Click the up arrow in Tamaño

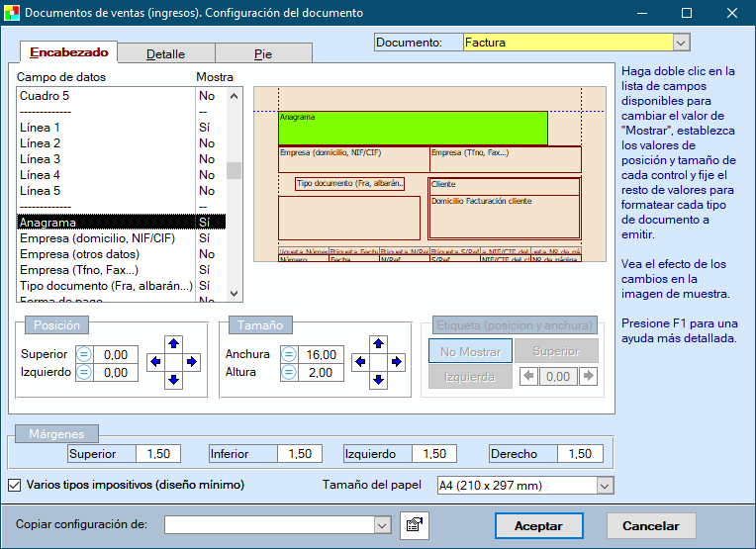[x=378, y=344]
